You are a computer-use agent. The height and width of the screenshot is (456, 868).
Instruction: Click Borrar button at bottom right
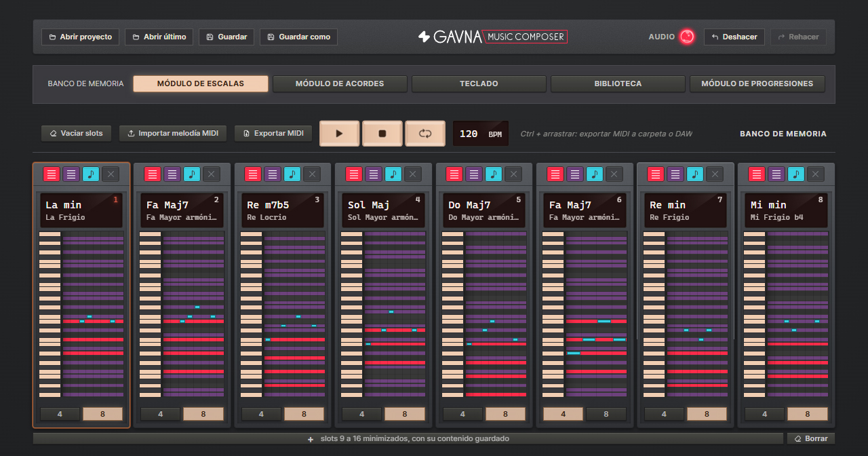(x=811, y=438)
